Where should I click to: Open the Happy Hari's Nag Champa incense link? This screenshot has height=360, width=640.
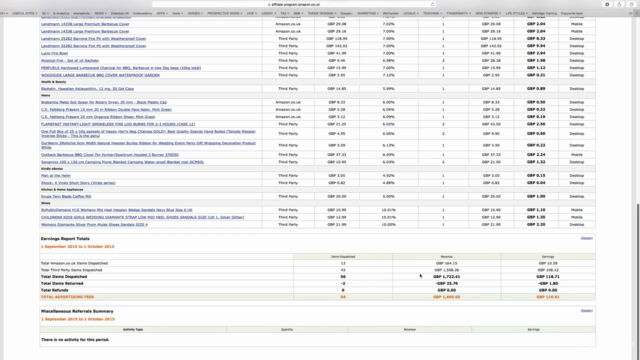pos(148,133)
